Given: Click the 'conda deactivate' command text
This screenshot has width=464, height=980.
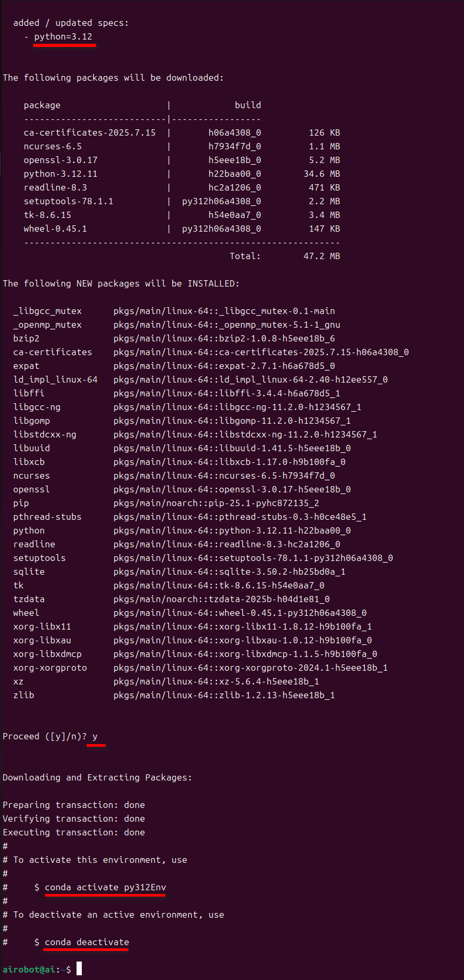Looking at the screenshot, I should coord(87,942).
